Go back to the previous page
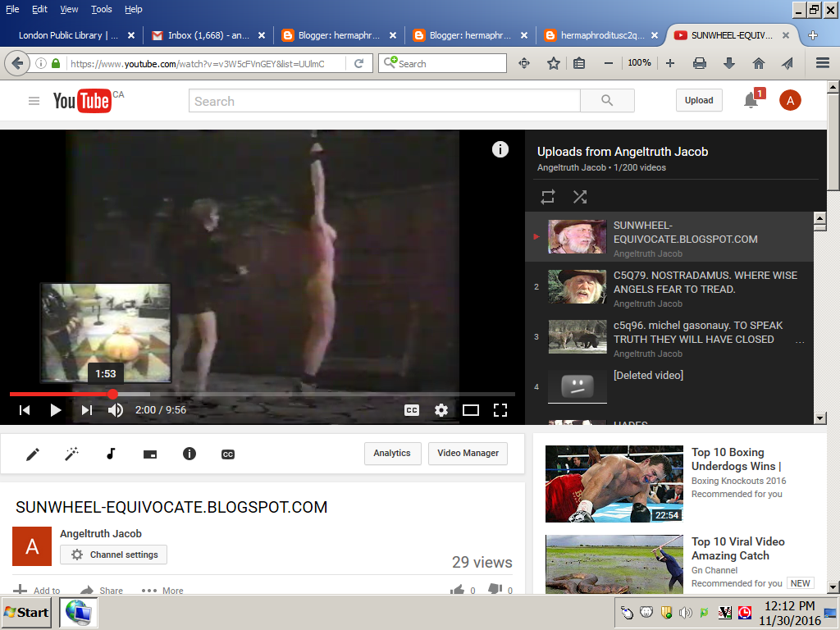840x630 pixels. (x=17, y=63)
